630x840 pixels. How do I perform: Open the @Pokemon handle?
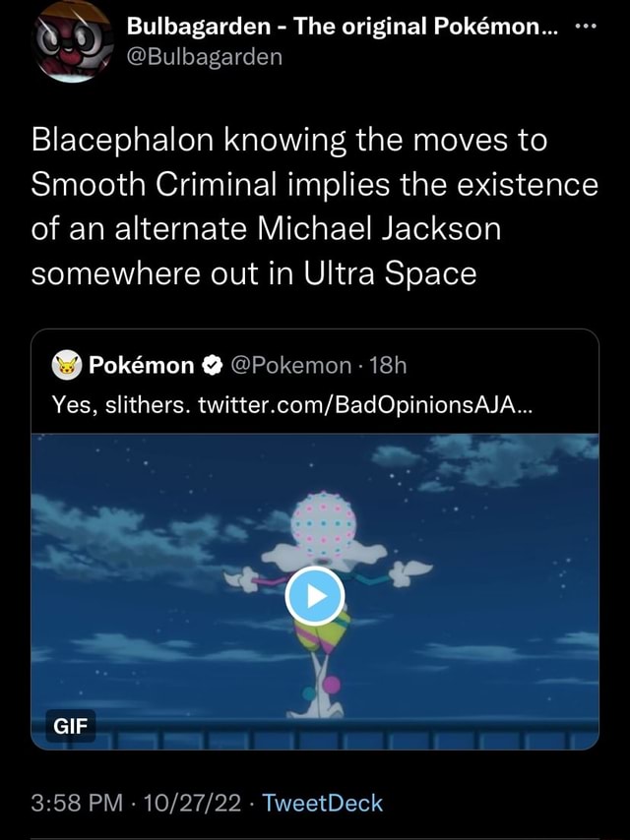tap(291, 366)
